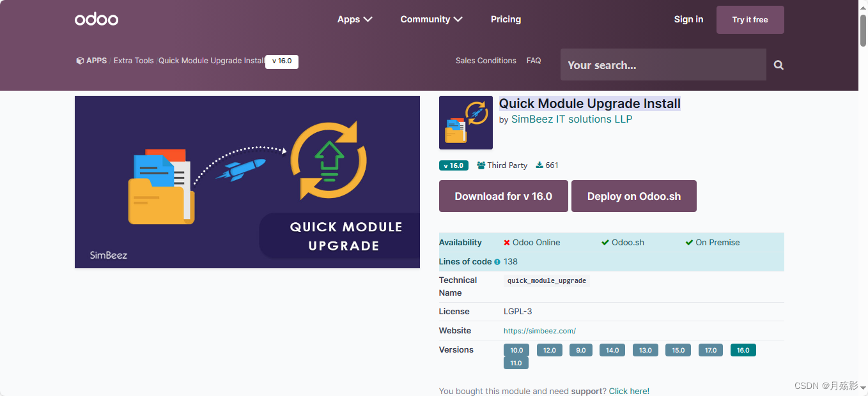This screenshot has width=868, height=396.
Task: Open the FAQ section
Action: tap(534, 60)
